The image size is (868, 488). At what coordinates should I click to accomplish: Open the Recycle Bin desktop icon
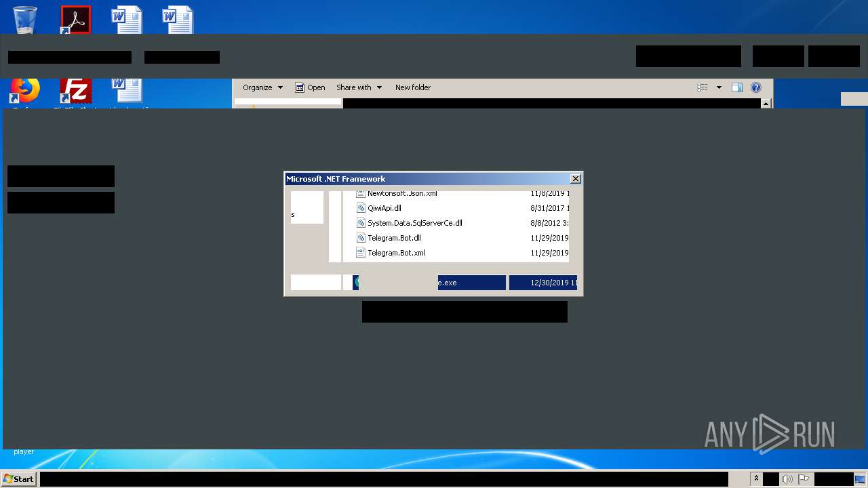(25, 20)
